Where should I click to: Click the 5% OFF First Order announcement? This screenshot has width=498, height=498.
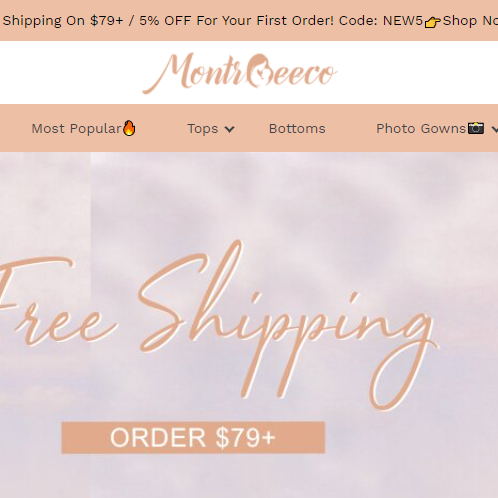pos(236,21)
